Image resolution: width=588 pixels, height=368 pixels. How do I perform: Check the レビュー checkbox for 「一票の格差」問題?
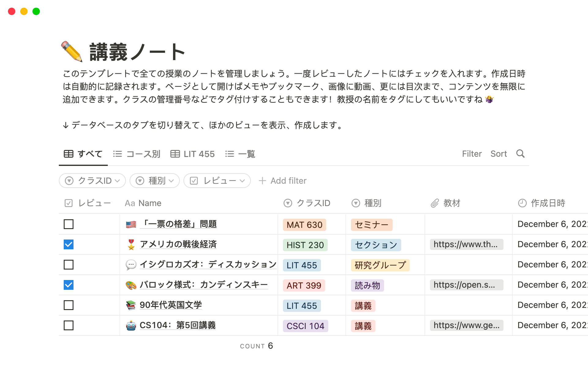click(68, 224)
